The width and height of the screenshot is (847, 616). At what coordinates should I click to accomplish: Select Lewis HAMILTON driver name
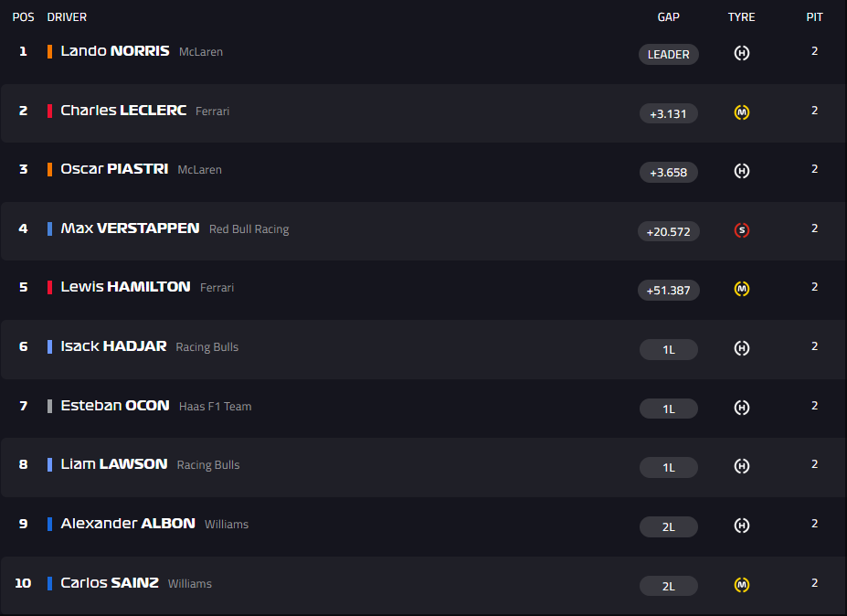pos(125,287)
